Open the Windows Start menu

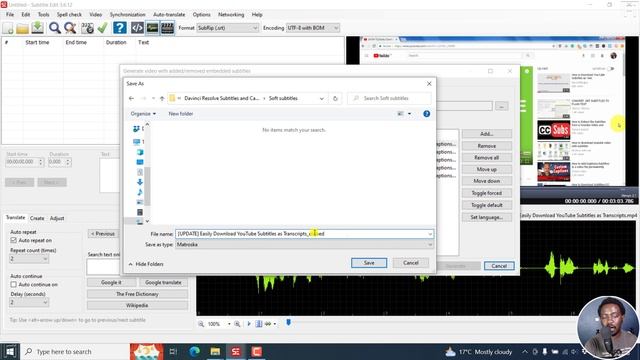coord(10,351)
